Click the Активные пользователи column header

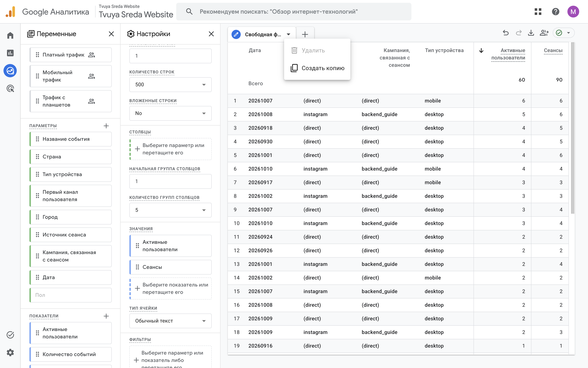click(x=508, y=54)
